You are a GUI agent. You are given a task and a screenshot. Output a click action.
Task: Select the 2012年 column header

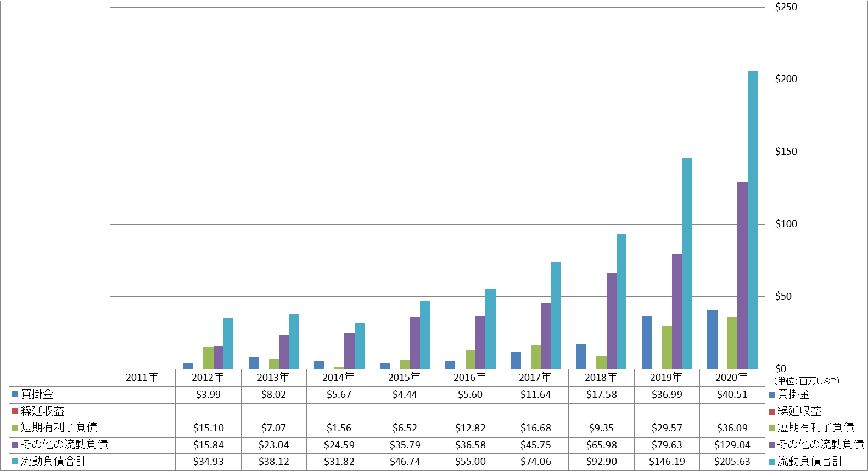[x=208, y=377]
